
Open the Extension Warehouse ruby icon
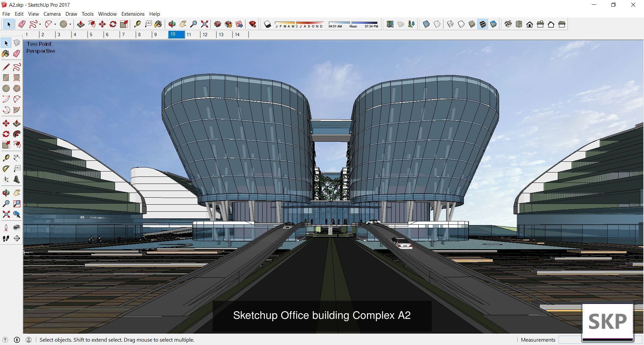point(253,24)
